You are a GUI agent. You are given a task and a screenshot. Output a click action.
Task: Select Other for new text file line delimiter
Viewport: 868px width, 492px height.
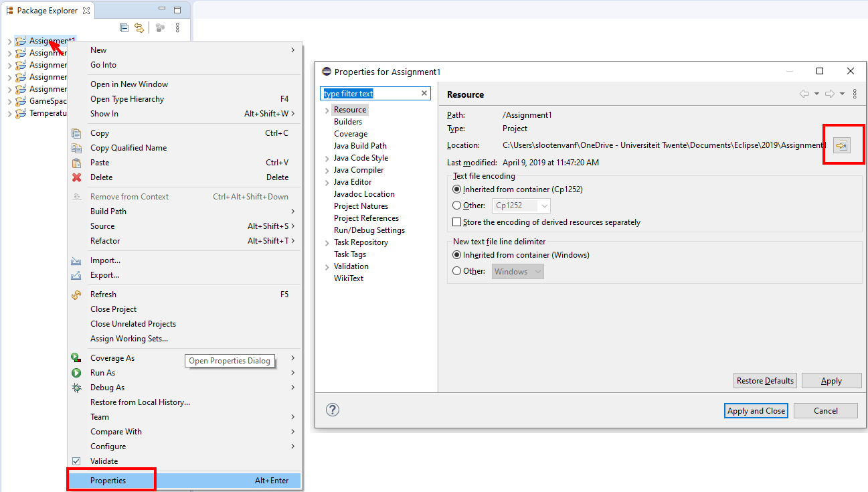[456, 271]
